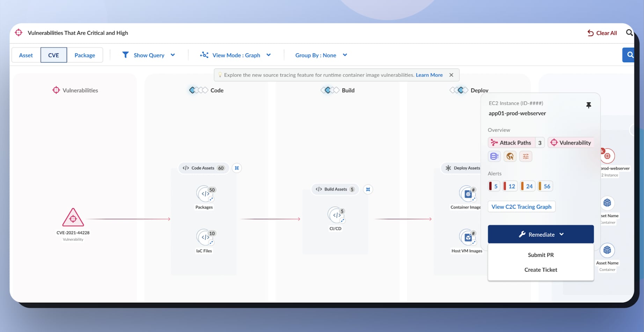Choose Create Ticket from Remediate menu

point(541,269)
